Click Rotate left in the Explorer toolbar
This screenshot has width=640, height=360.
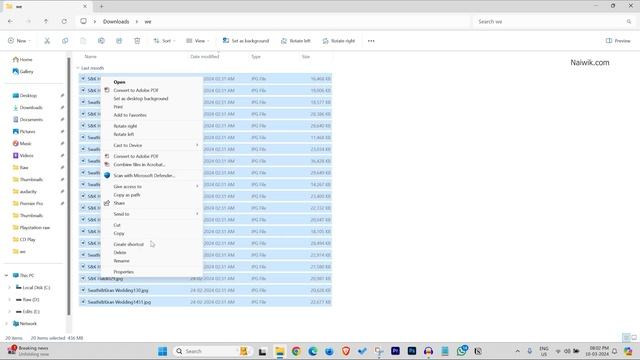(296, 41)
